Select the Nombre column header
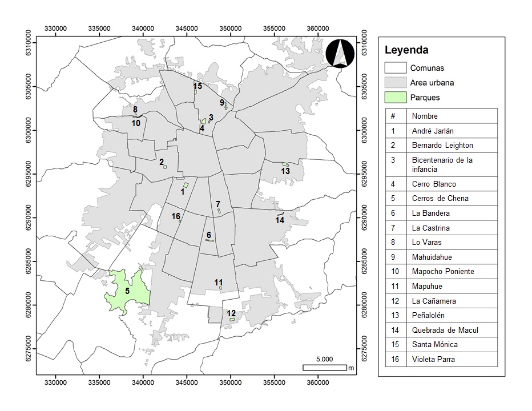The width and height of the screenshot is (532, 411). 441,116
